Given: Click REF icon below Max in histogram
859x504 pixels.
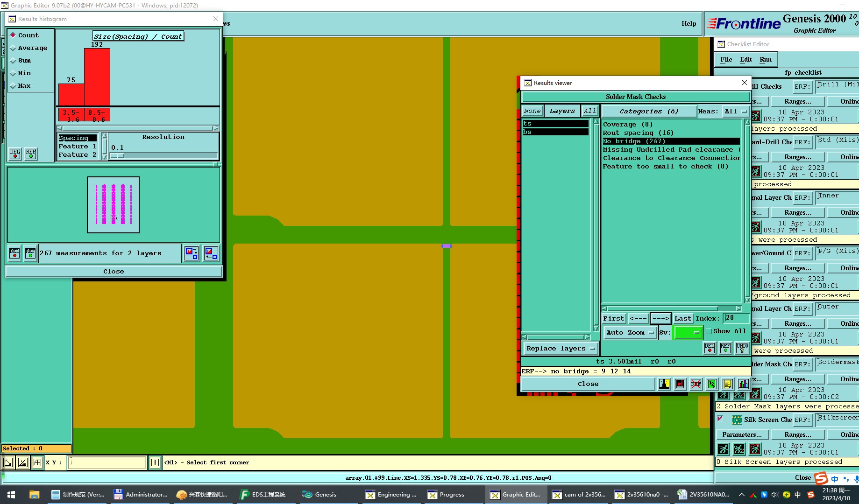Looking at the screenshot, I should coord(31,154).
